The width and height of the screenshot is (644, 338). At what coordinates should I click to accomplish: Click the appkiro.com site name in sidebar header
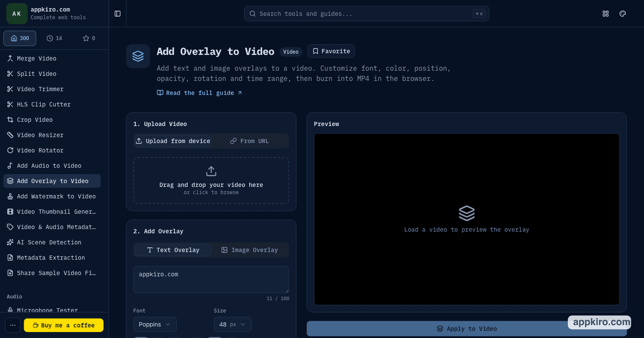tap(50, 10)
